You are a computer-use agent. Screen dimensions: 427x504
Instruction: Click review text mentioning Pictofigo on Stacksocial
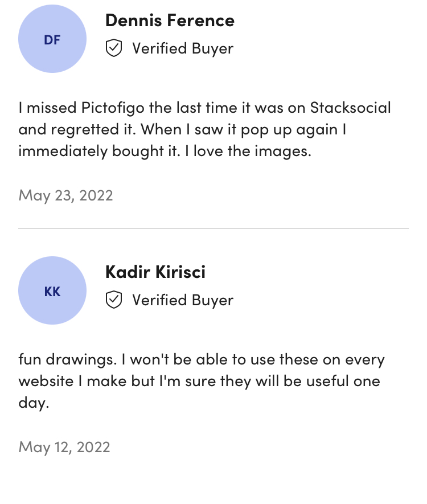click(x=204, y=129)
